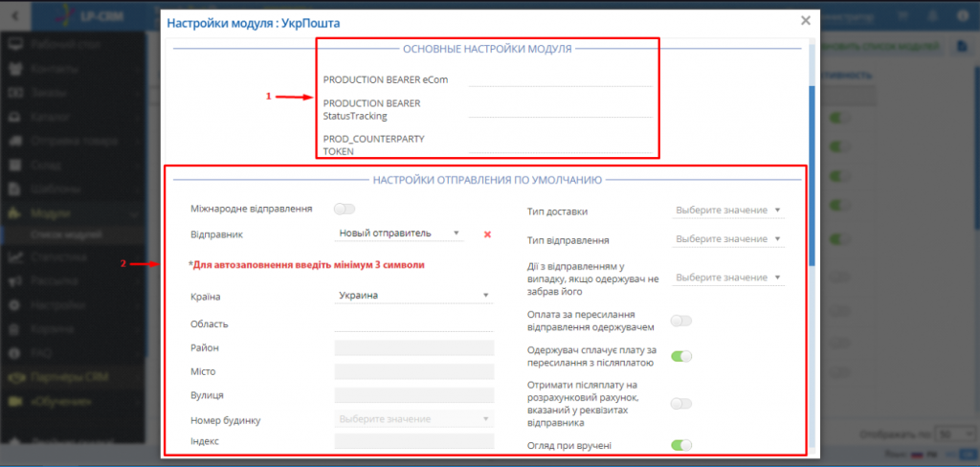Remove sender with the red cross icon

pos(487,233)
